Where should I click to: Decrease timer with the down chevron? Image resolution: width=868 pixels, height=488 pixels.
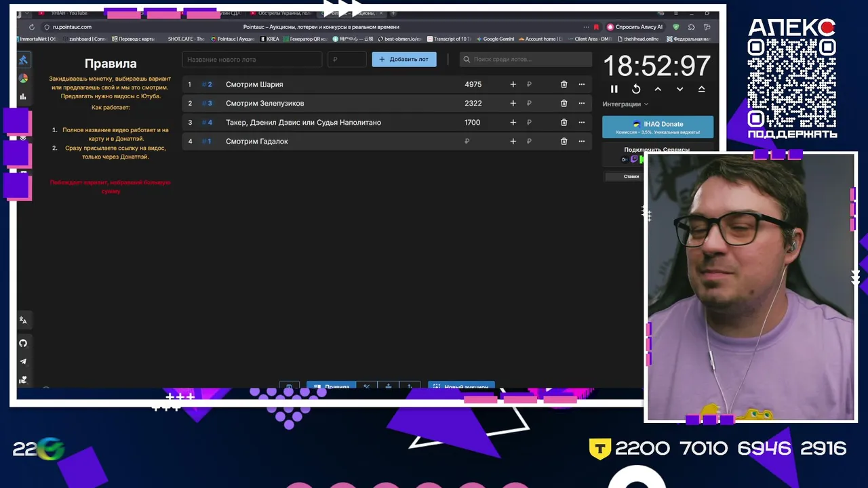(679, 89)
